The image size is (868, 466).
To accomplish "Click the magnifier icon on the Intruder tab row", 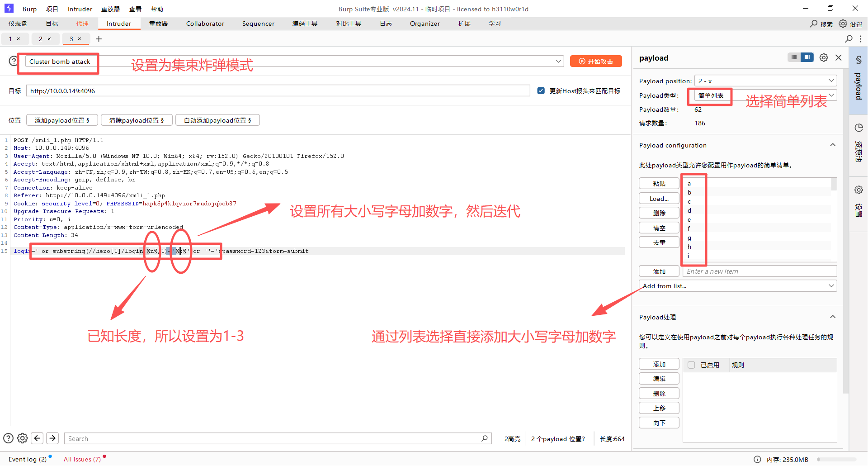I will click(x=849, y=39).
